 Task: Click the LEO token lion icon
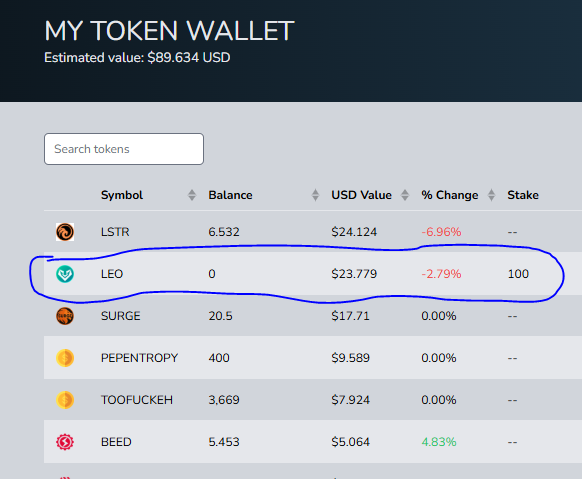pos(65,274)
